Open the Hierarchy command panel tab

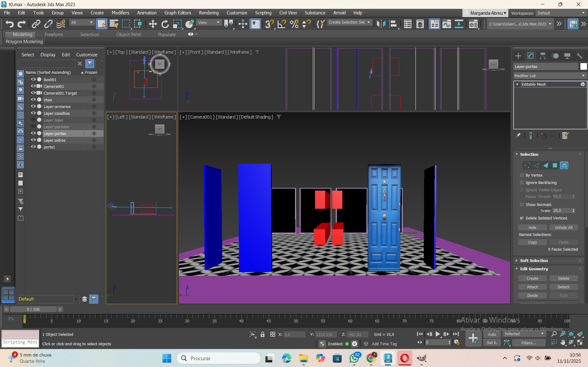click(x=543, y=56)
